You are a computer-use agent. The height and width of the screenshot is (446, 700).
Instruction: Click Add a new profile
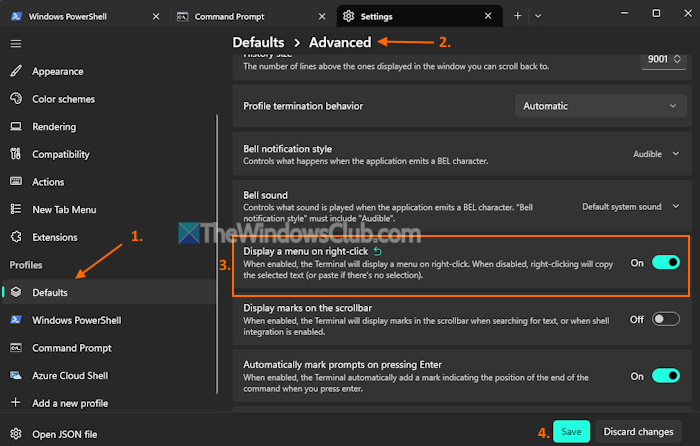(x=109, y=403)
